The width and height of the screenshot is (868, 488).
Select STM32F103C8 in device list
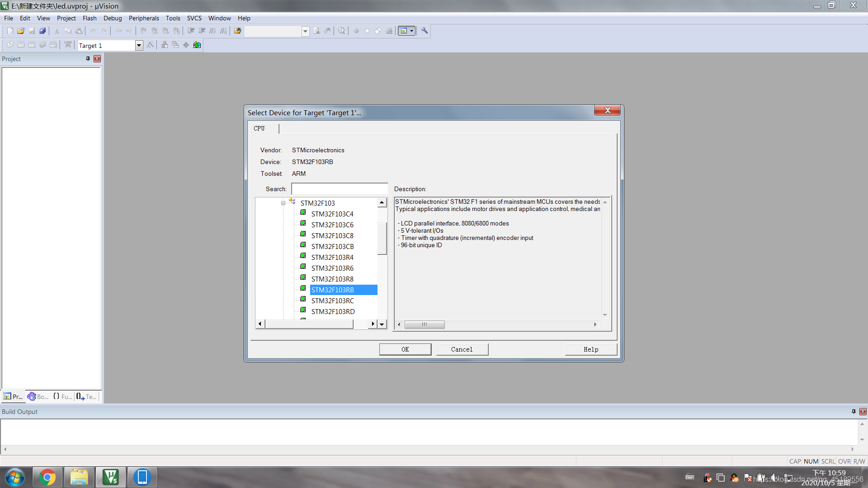coord(332,236)
